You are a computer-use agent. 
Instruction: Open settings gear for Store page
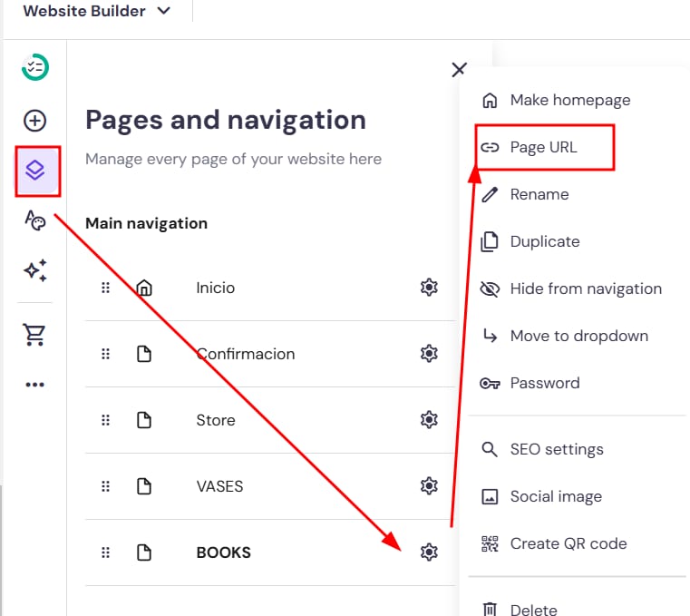point(429,420)
